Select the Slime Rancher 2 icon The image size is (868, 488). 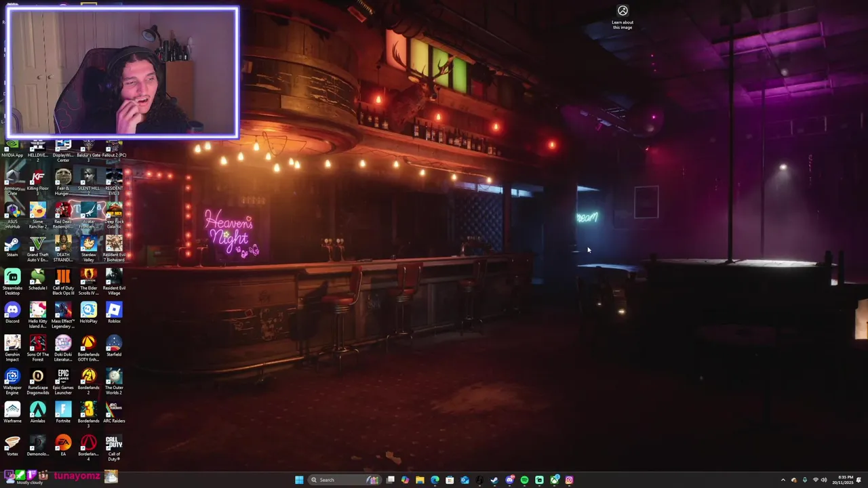37,216
